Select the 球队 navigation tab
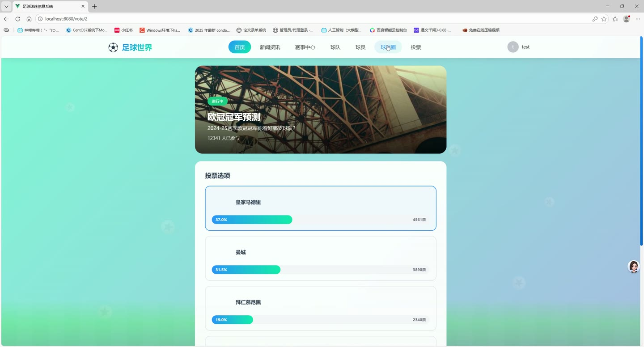Image resolution: width=644 pixels, height=347 pixels. tap(335, 47)
